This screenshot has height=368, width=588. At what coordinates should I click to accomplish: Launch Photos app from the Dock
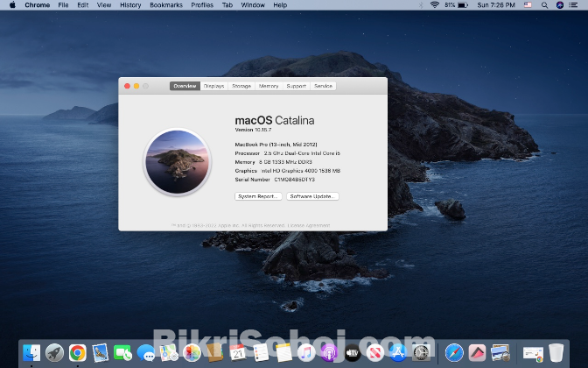(x=192, y=353)
